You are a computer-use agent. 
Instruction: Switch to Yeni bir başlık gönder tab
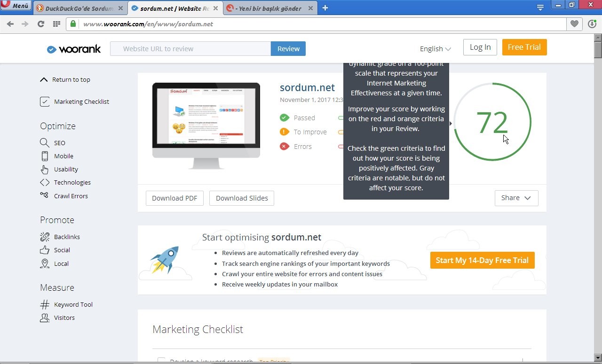270,8
